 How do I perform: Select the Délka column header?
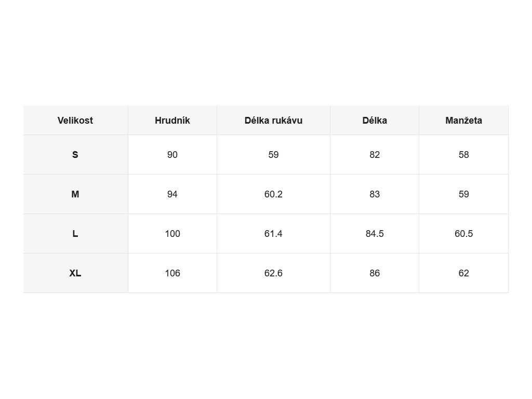375,121
